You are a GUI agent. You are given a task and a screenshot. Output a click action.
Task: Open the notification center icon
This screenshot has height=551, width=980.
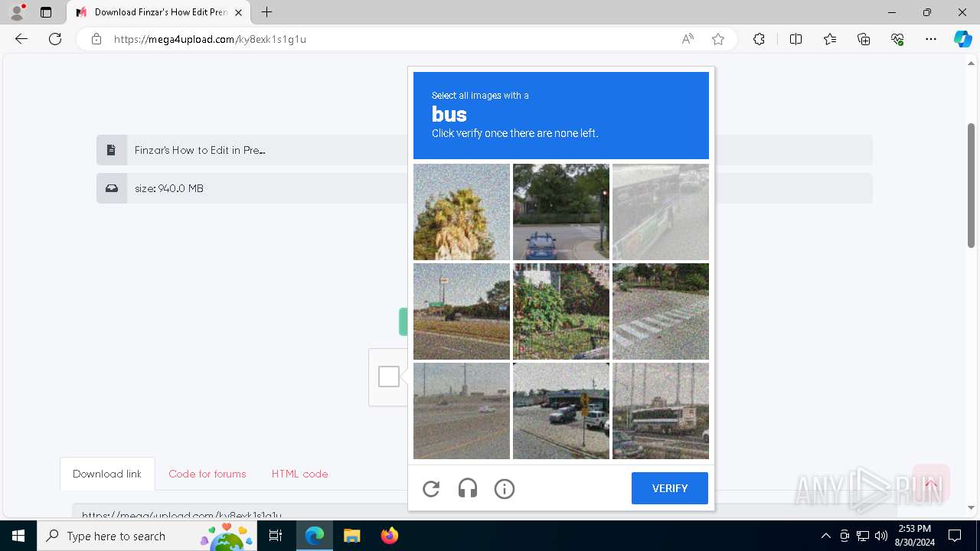[x=955, y=536]
